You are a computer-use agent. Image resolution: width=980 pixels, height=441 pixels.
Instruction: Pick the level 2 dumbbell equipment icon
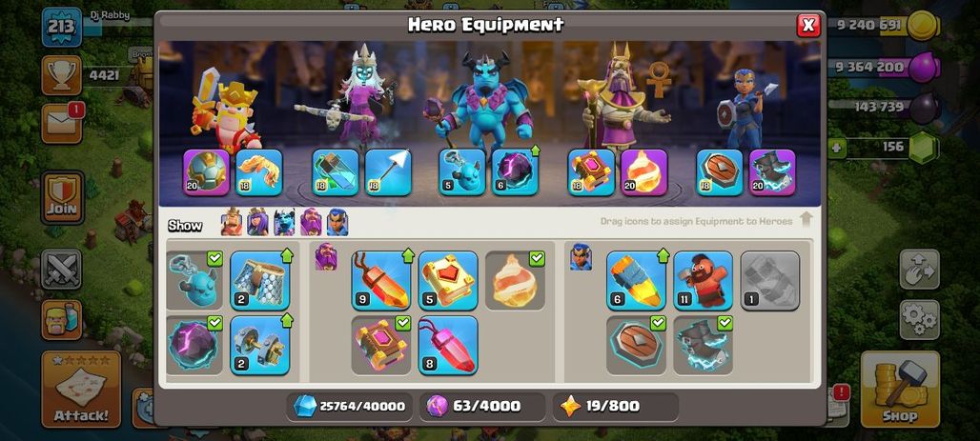259,345
